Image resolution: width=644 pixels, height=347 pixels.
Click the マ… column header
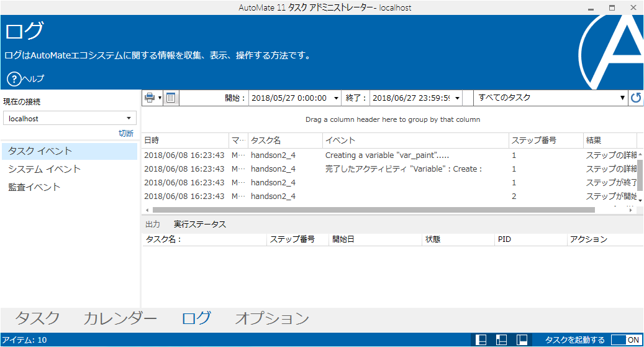click(x=238, y=140)
